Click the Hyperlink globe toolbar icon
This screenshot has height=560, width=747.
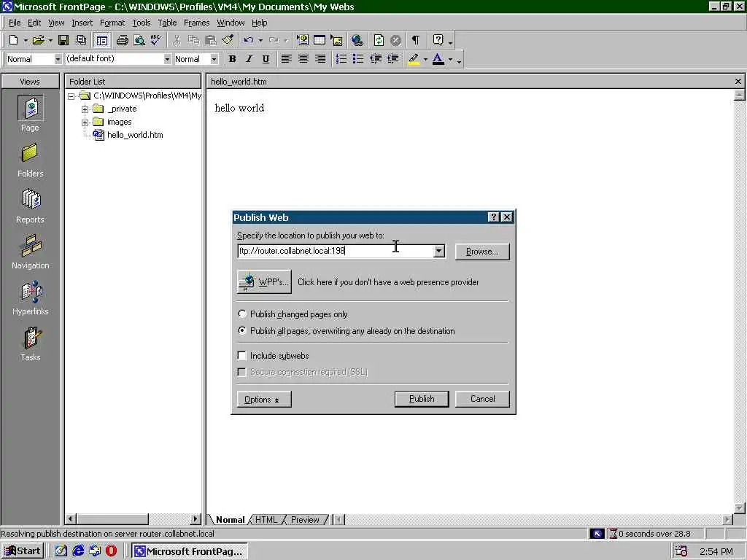(357, 41)
